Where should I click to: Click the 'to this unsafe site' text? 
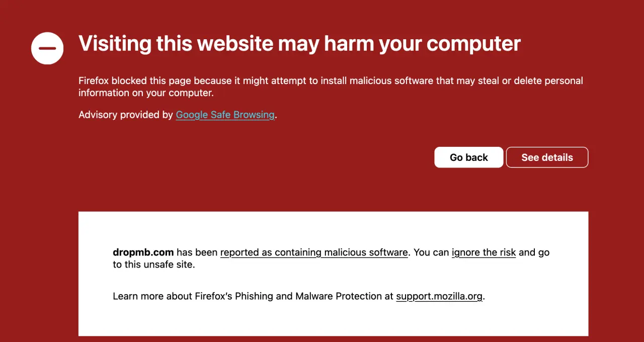(x=153, y=265)
